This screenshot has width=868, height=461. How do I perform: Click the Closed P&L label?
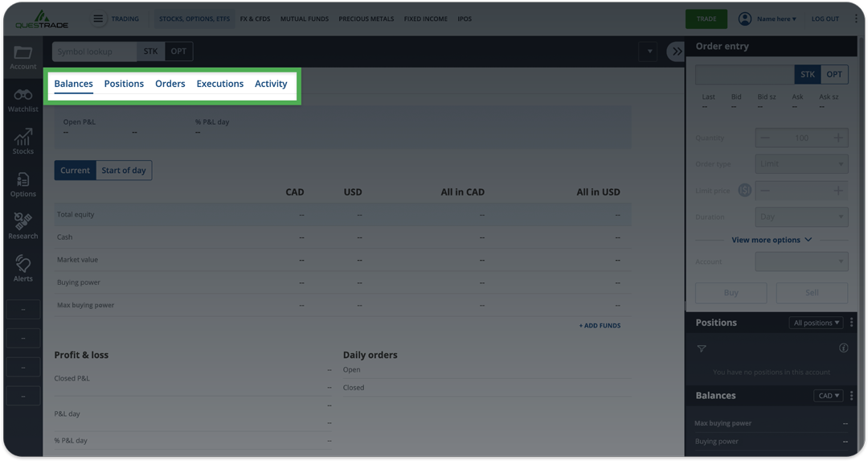[72, 378]
